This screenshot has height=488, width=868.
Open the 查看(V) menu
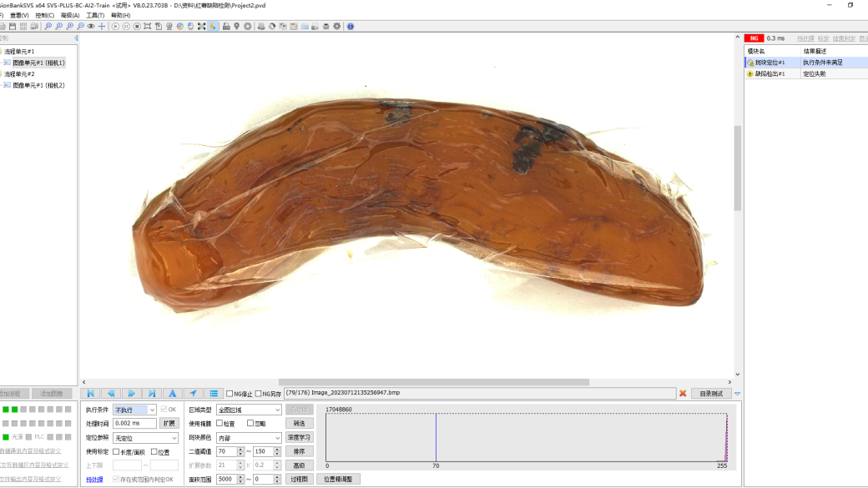(19, 16)
